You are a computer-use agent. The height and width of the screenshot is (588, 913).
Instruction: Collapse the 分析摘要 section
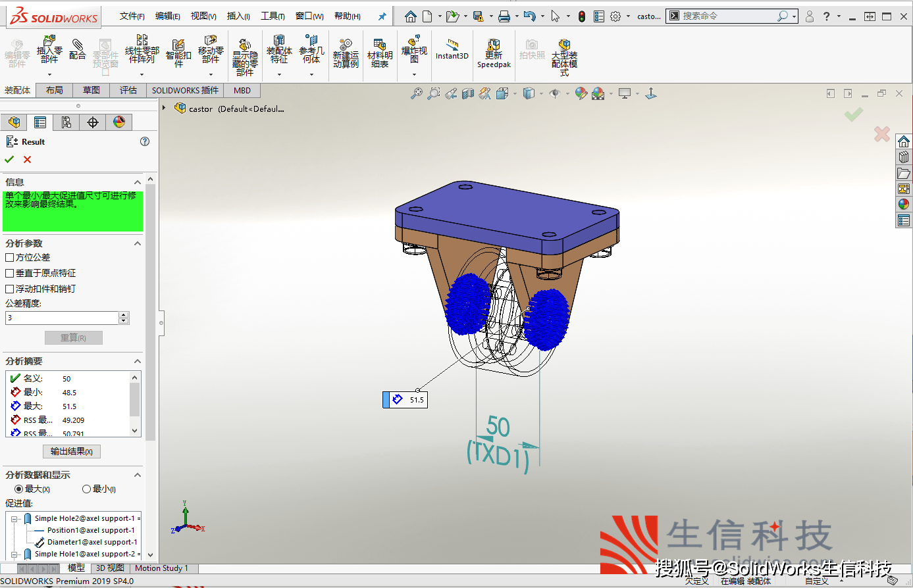point(138,362)
